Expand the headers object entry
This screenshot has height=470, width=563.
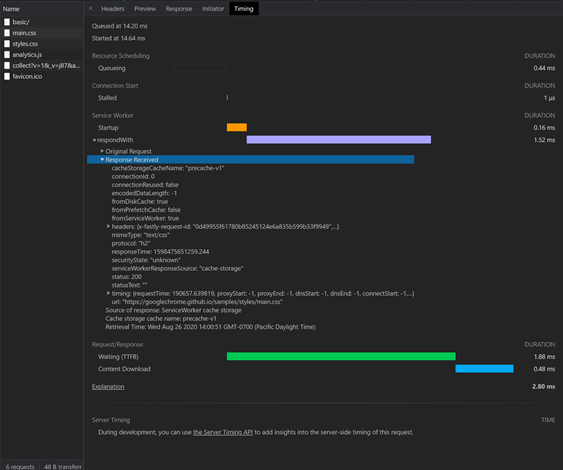tap(108, 226)
